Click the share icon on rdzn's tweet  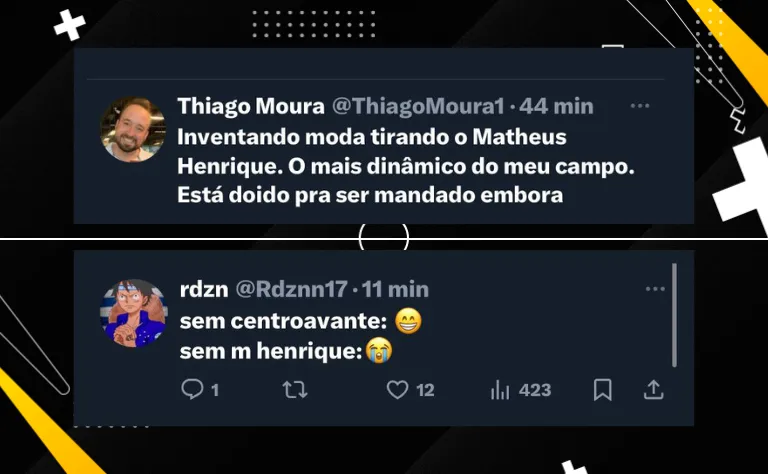(653, 390)
